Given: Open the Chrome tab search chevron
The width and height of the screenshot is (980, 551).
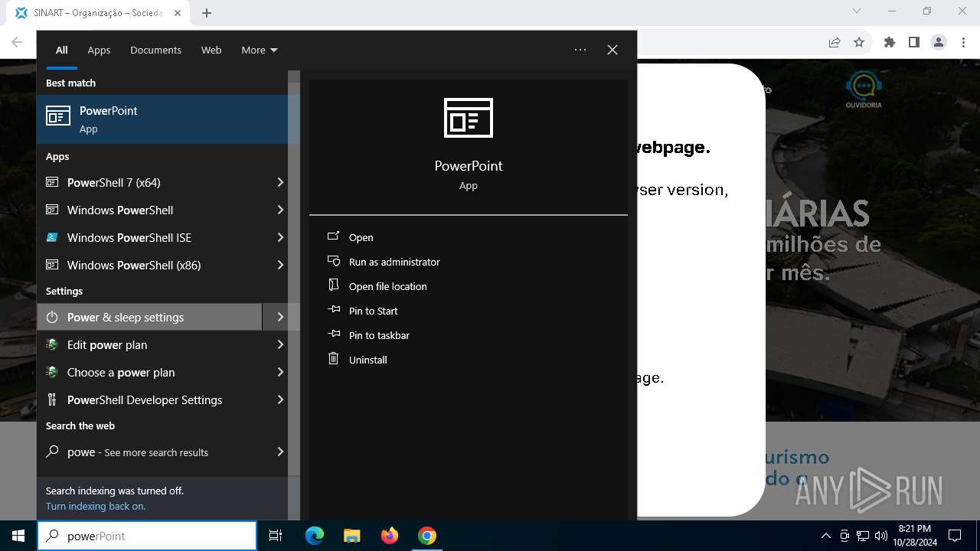Looking at the screenshot, I should tap(857, 11).
